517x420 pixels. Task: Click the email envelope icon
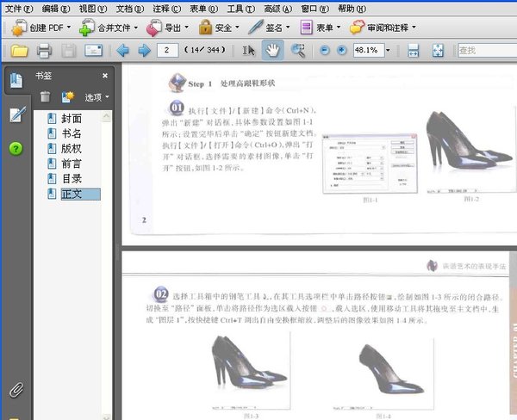point(93,51)
